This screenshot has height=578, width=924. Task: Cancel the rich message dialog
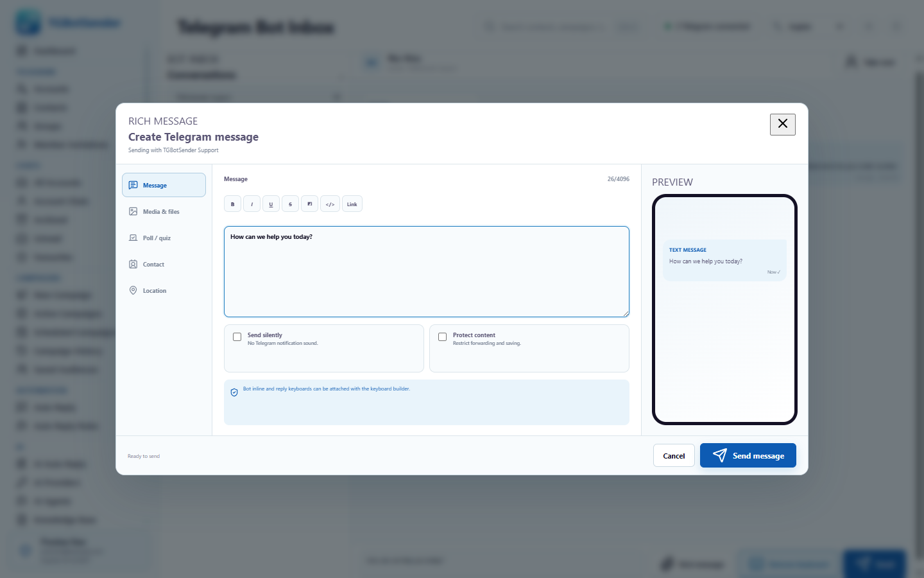coord(674,455)
